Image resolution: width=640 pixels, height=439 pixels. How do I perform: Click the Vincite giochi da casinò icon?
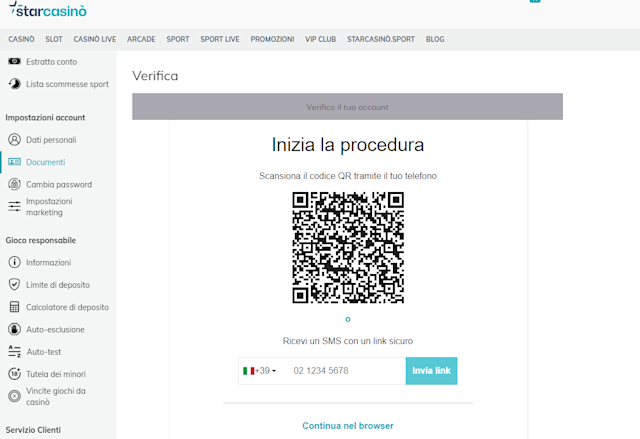pyautogui.click(x=14, y=396)
